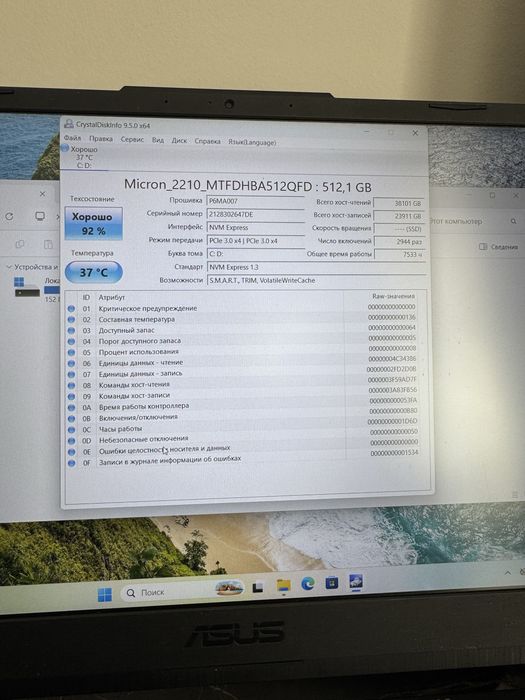Click status icon of Критическое предупреждение row

click(x=71, y=308)
